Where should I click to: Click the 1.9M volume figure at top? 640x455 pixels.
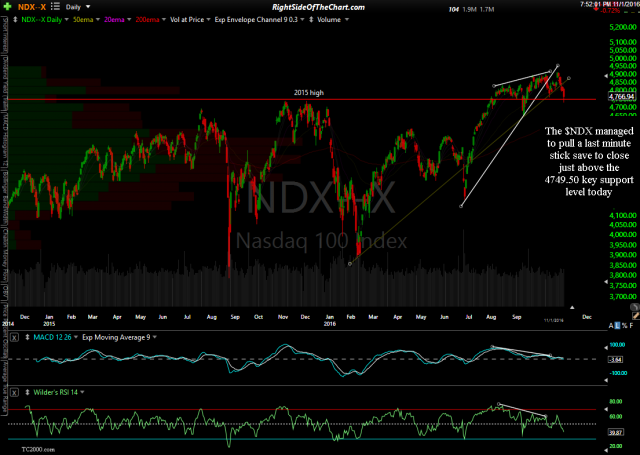tap(469, 9)
